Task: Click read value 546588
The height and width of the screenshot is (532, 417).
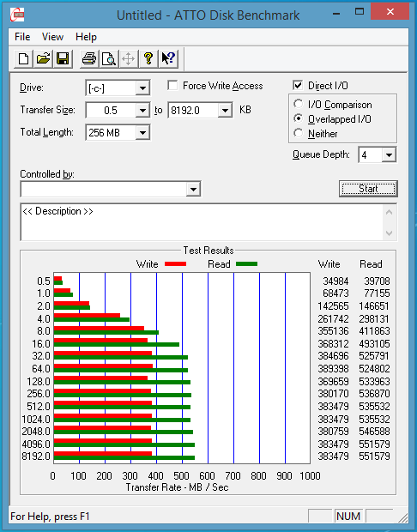Action: pos(374,432)
